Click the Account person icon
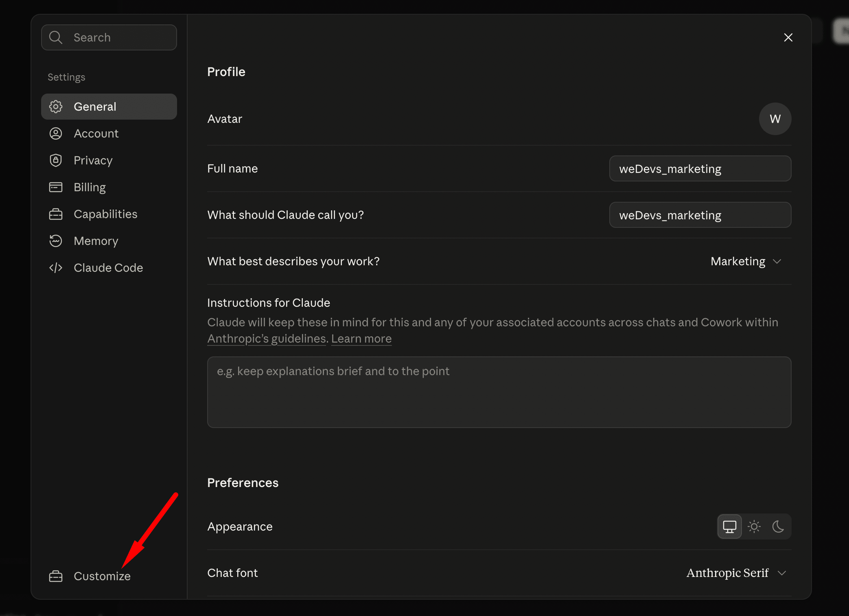This screenshot has height=616, width=849. [x=56, y=133]
